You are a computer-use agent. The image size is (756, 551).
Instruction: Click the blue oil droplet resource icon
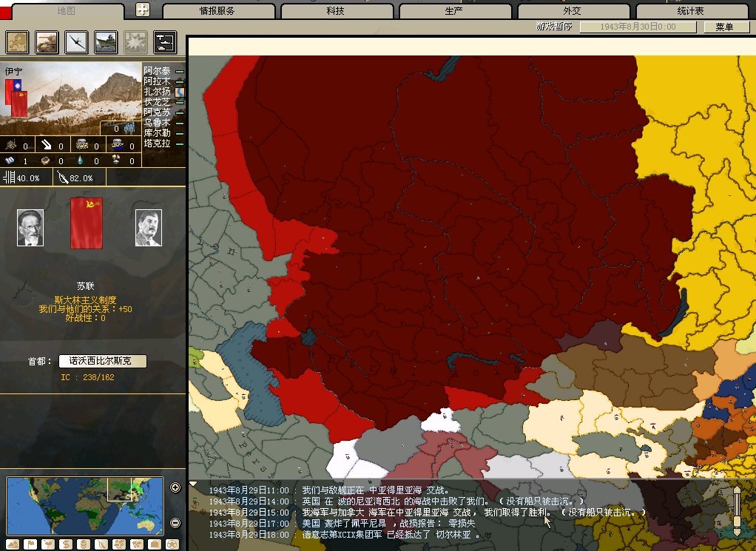coord(80,160)
